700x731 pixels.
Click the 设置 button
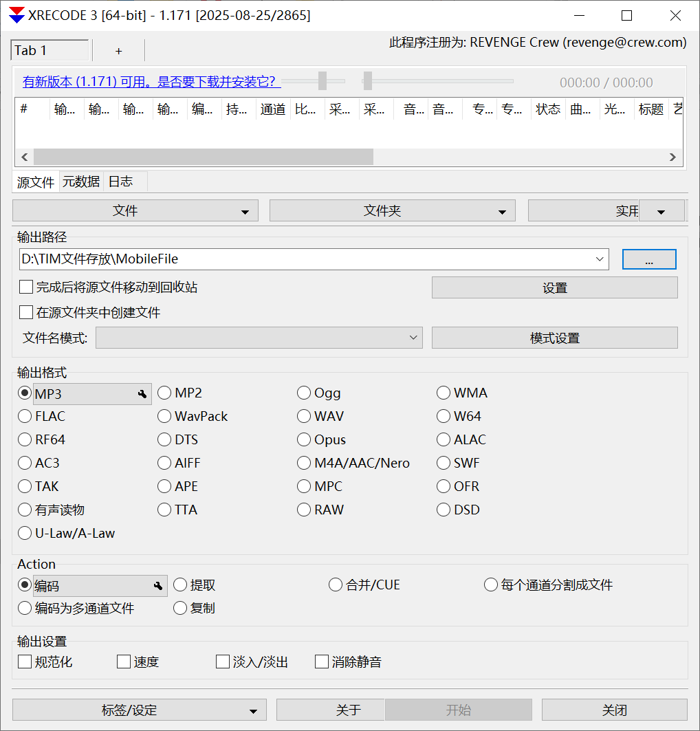click(x=555, y=287)
